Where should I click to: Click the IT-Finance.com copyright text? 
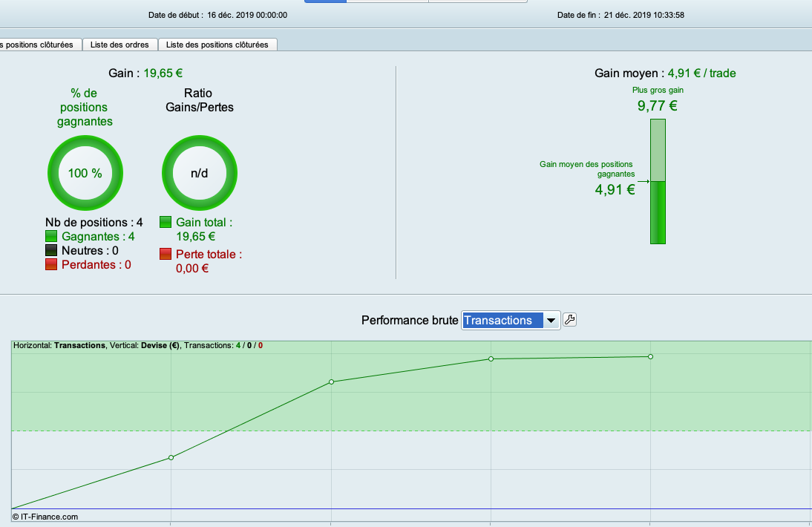45,517
